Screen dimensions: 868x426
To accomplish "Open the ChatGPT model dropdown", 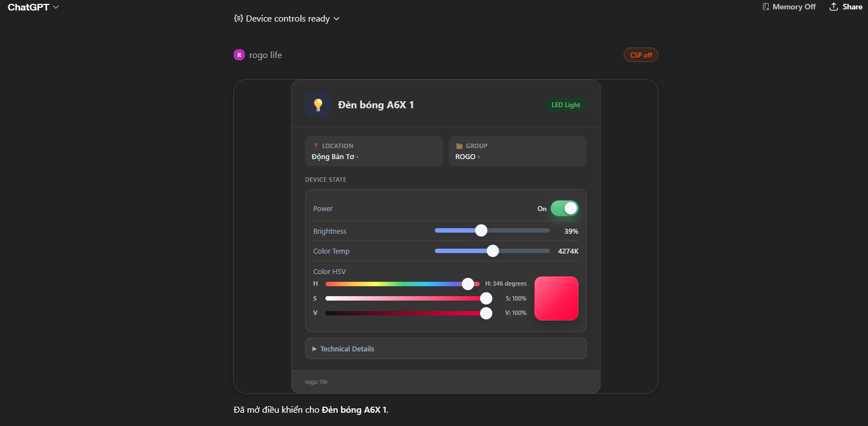I will [33, 7].
